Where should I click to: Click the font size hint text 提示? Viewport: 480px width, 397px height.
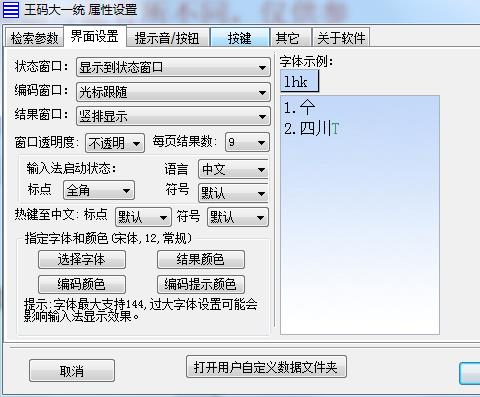(x=140, y=310)
